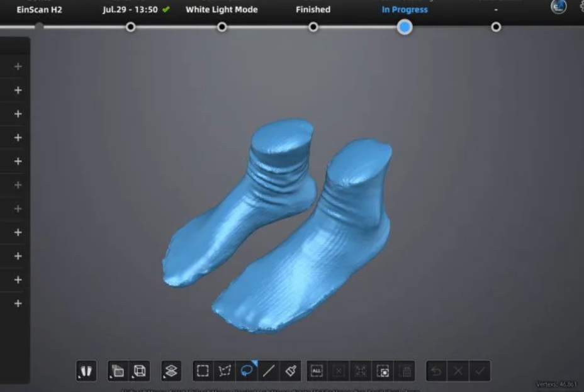Click the square-inside-dashed-frame selection icon
The width and height of the screenshot is (584, 392).
(383, 371)
